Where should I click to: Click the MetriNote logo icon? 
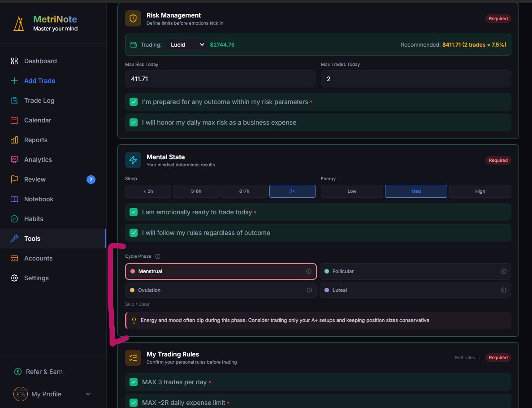click(19, 24)
